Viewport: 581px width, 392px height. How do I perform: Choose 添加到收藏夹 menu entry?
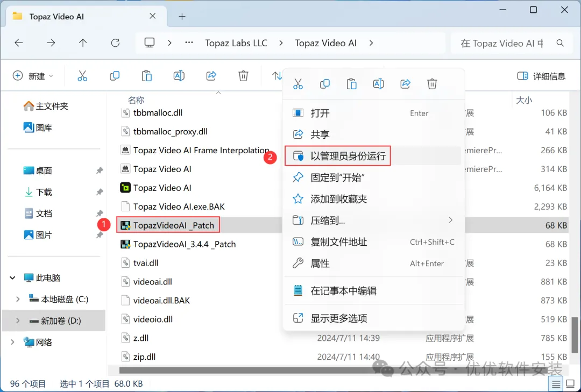pyautogui.click(x=374, y=199)
